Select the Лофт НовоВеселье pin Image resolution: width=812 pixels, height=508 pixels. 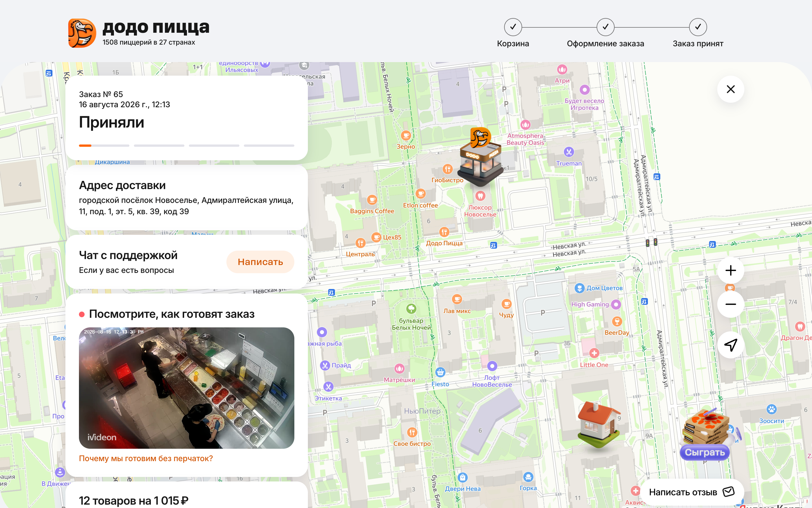pyautogui.click(x=492, y=366)
